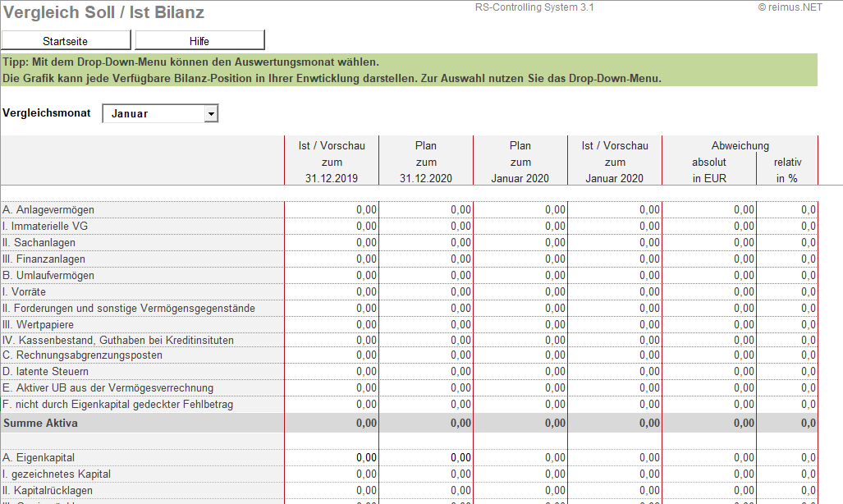Viewport: 843px width, 504px height.
Task: Click the Ist / Vorschau 31.12.2019 column header
Action: pyautogui.click(x=332, y=162)
